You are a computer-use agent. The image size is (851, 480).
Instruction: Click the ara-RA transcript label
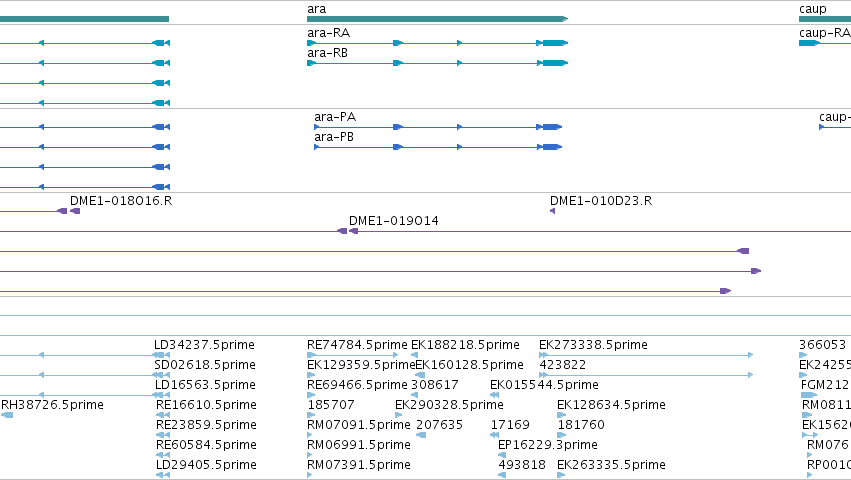(328, 33)
